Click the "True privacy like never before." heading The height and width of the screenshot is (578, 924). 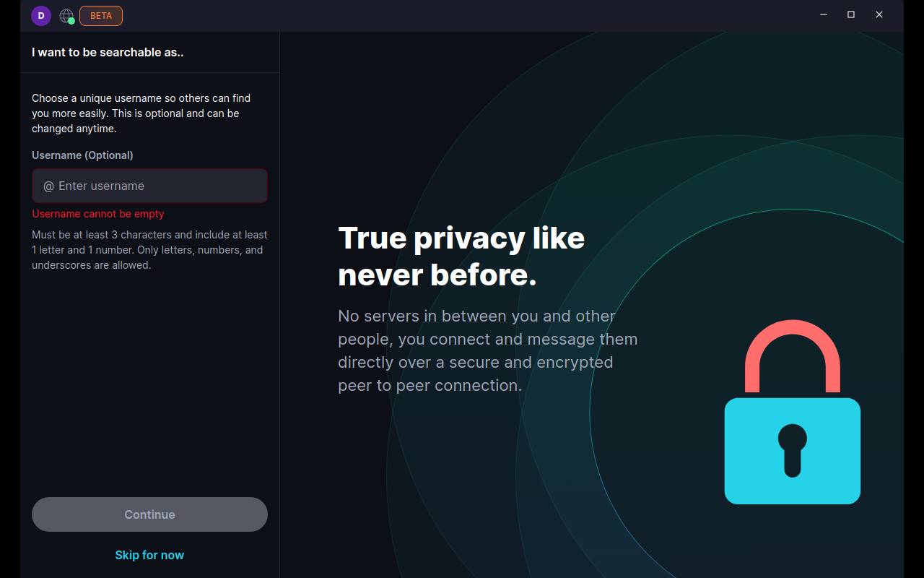[461, 256]
